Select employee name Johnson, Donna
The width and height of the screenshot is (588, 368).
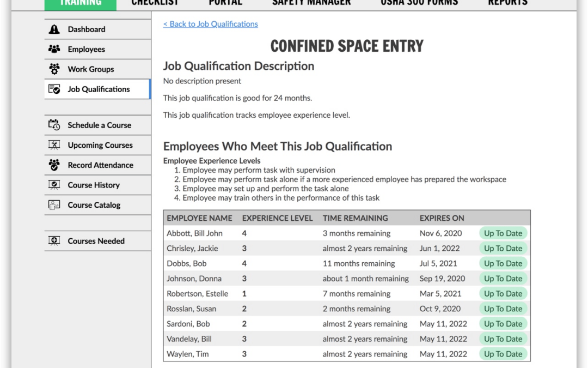point(194,278)
